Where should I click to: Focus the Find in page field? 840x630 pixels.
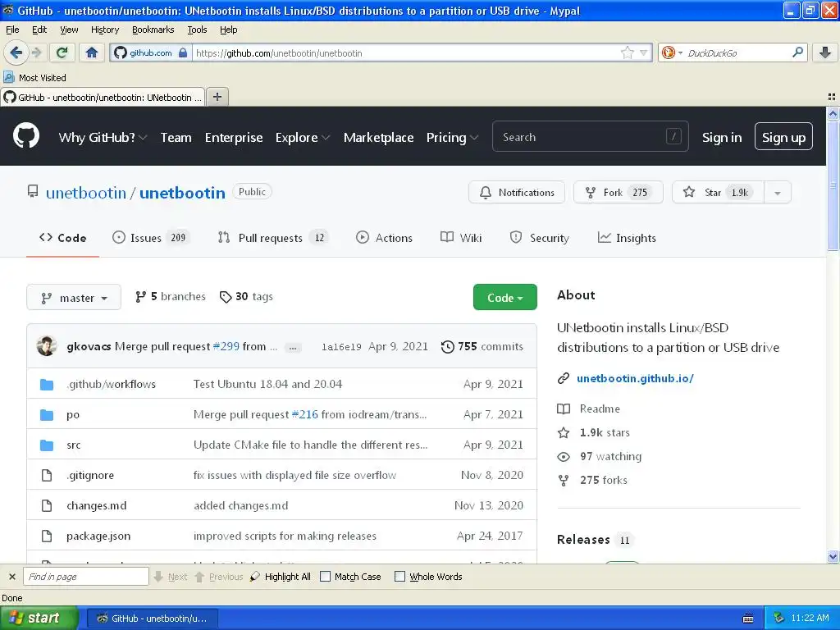(85, 577)
